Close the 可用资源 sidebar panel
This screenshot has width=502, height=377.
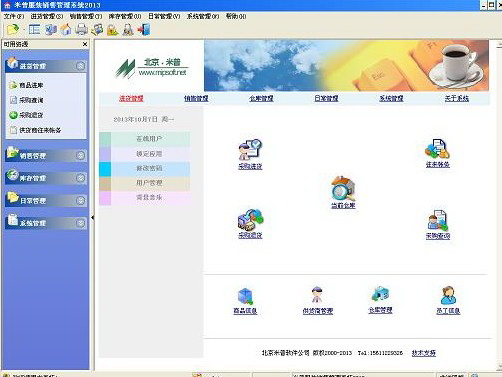pyautogui.click(x=85, y=44)
